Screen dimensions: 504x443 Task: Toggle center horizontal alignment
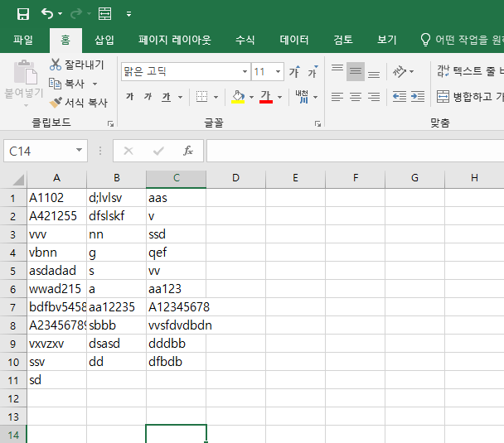tap(356, 97)
